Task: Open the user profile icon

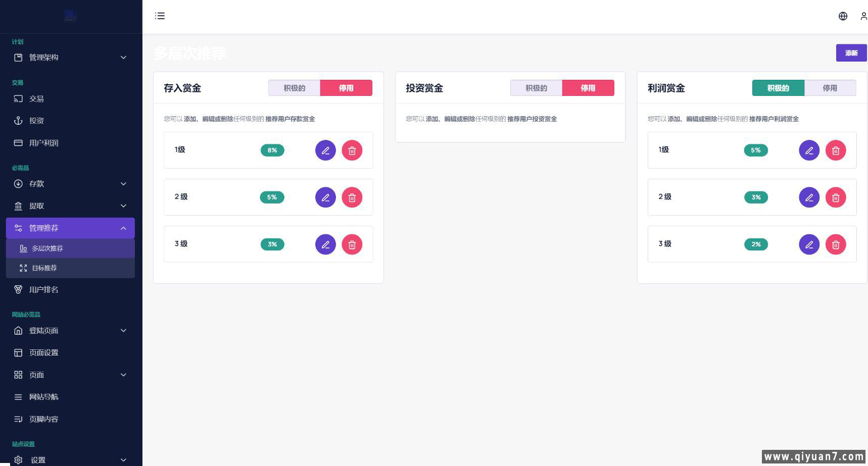Action: click(863, 16)
